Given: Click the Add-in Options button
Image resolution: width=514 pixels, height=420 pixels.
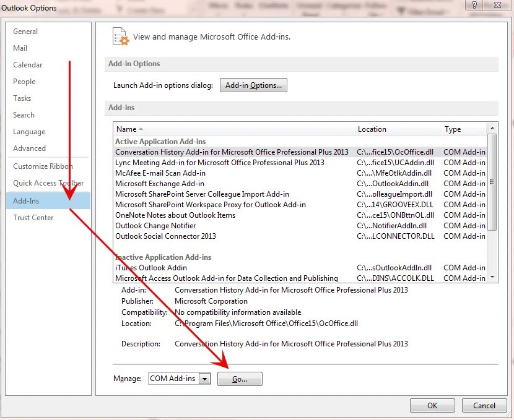Looking at the screenshot, I should (x=253, y=85).
